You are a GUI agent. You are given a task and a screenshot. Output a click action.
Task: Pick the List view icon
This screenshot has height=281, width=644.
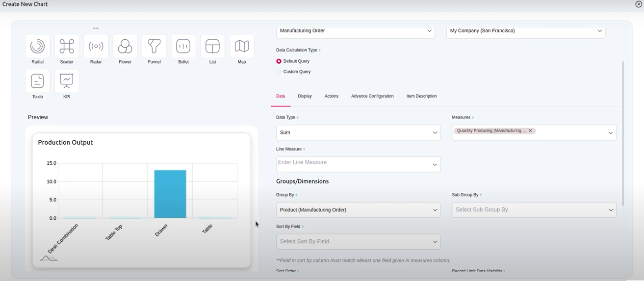(212, 47)
